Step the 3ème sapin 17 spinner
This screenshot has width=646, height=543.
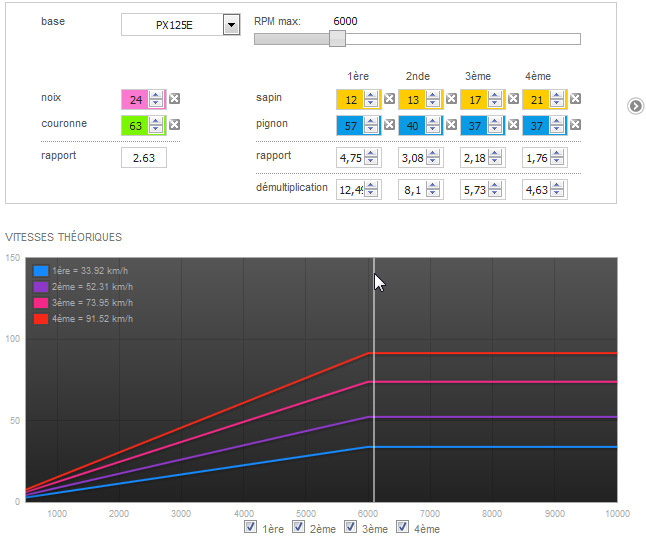(495, 99)
